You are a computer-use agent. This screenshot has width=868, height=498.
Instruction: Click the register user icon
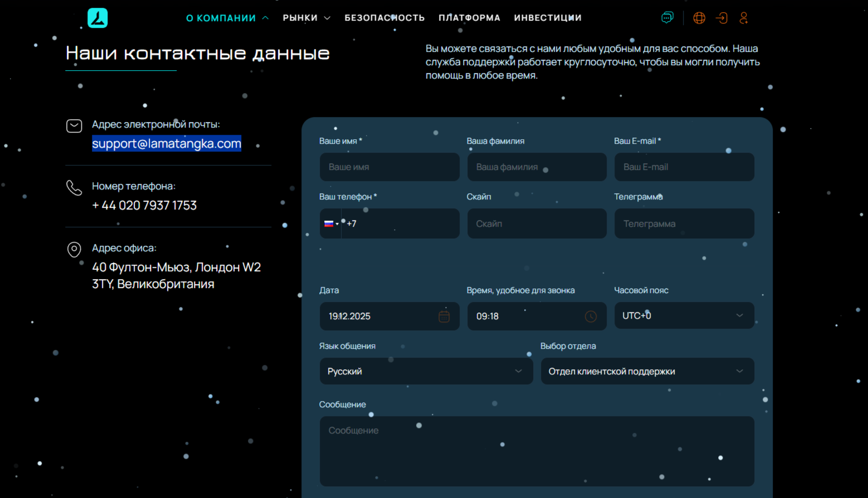coord(744,18)
